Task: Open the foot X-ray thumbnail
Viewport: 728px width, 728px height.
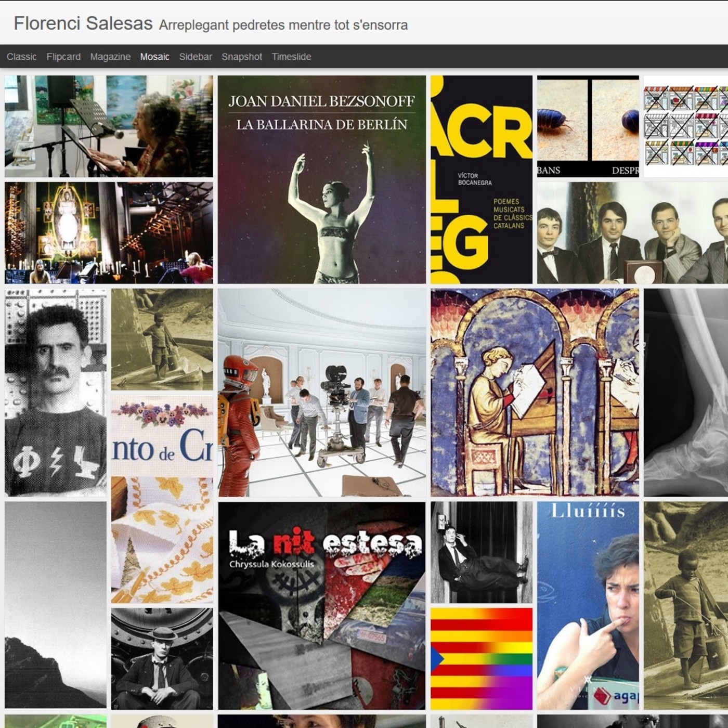Action: [x=686, y=393]
